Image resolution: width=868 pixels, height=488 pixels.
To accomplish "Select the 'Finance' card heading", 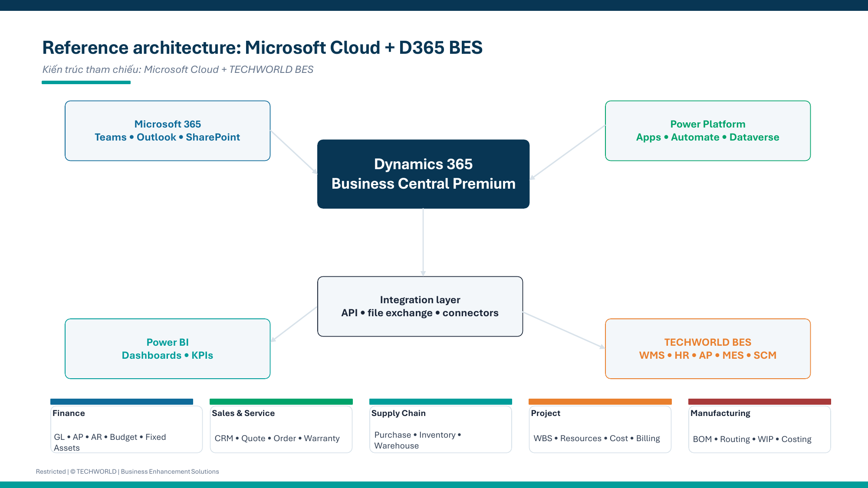I will point(69,413).
